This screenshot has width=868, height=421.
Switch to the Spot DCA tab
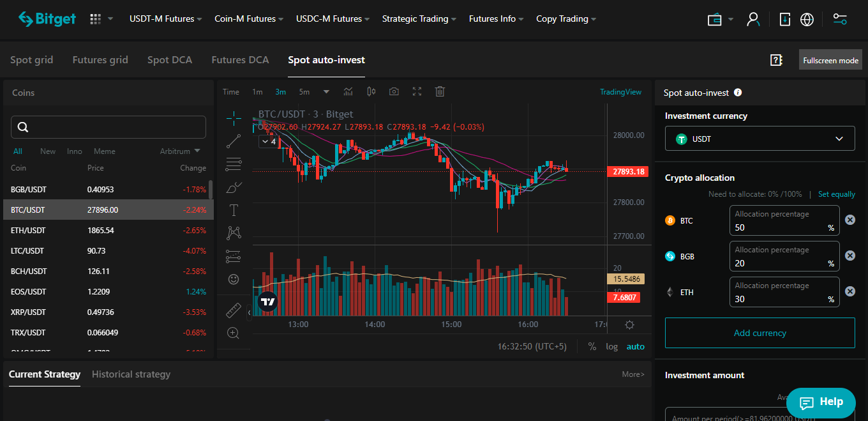coord(170,60)
